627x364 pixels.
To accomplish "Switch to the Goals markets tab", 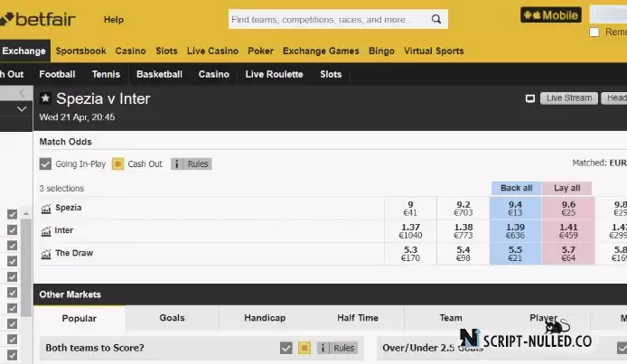I will point(172,318).
